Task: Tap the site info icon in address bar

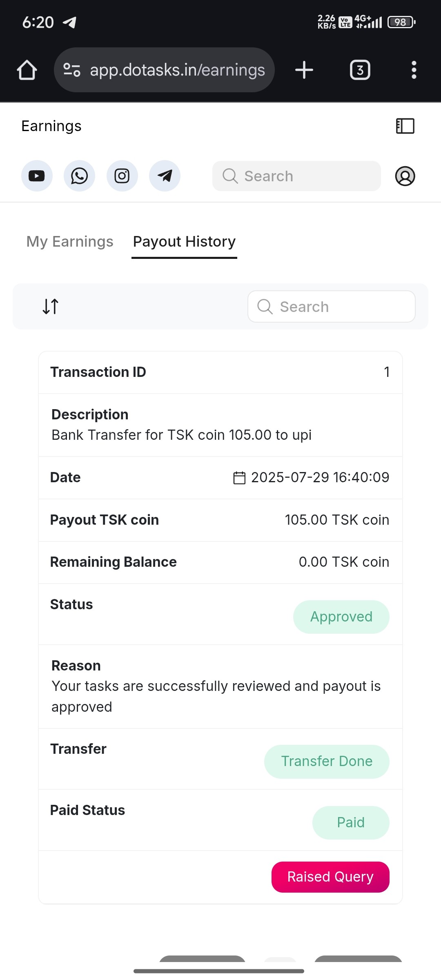Action: pos(72,70)
